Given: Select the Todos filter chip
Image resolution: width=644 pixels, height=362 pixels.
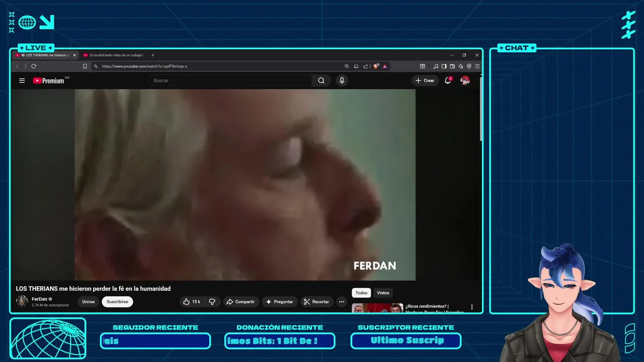Looking at the screenshot, I should [x=361, y=293].
